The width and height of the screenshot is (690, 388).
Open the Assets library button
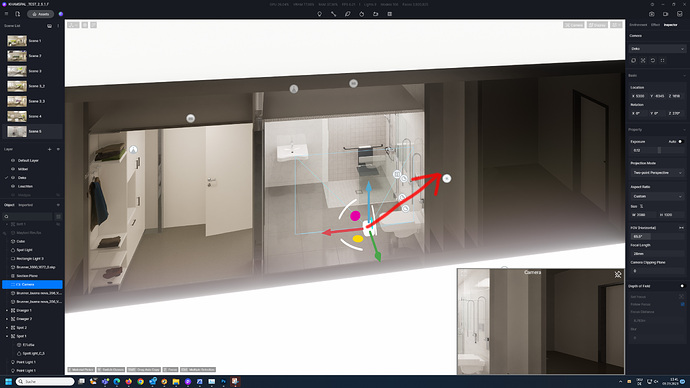[x=40, y=14]
